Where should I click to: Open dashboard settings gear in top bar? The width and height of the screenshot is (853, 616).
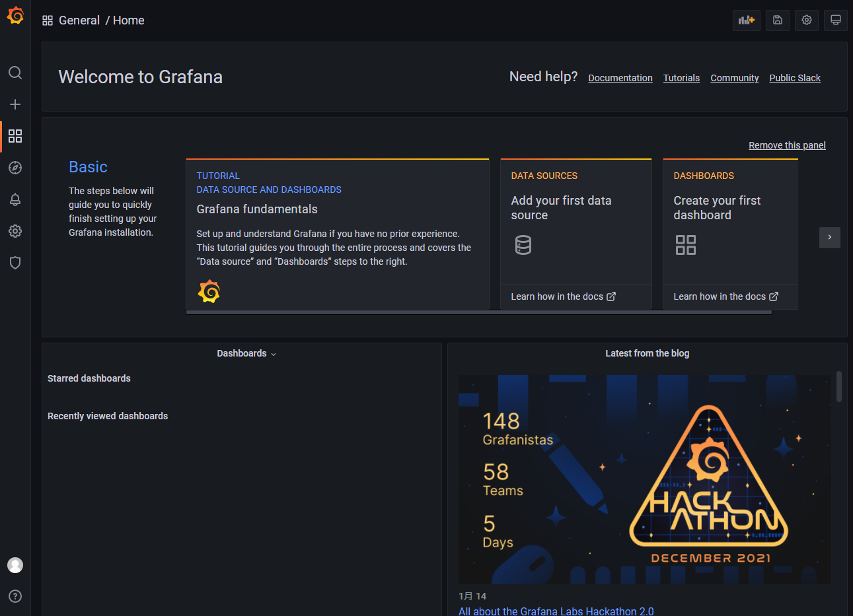coord(807,20)
